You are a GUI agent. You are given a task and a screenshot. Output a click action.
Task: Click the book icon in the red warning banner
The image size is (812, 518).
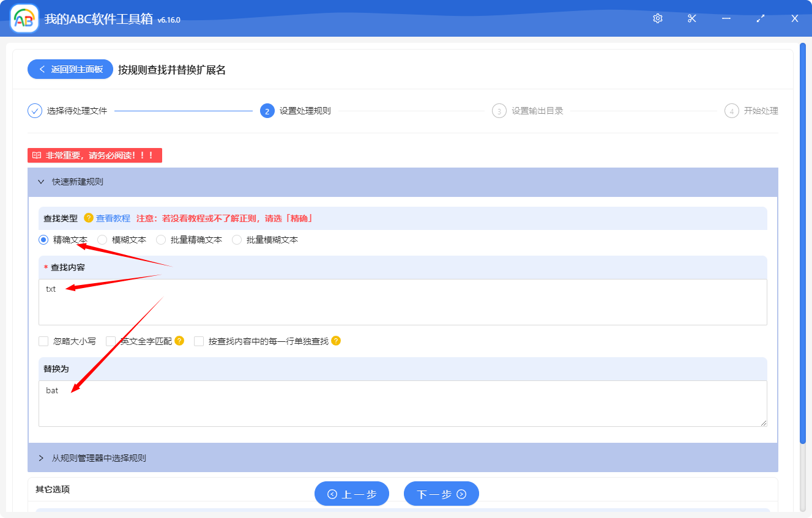37,155
